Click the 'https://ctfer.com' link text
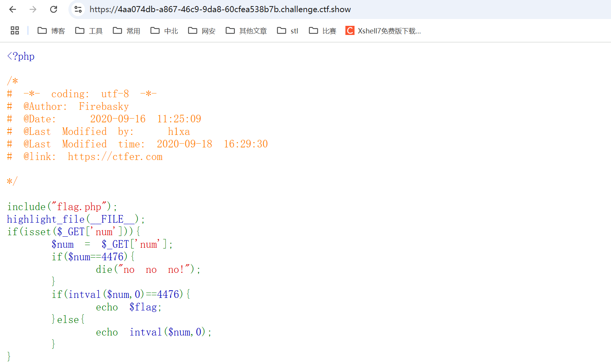This screenshot has height=364, width=611. pos(115,157)
